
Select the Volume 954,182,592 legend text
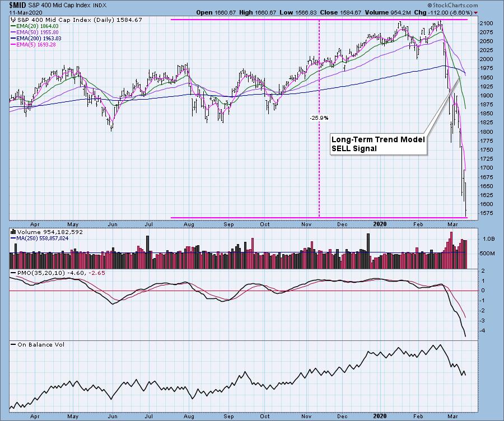click(x=50, y=232)
